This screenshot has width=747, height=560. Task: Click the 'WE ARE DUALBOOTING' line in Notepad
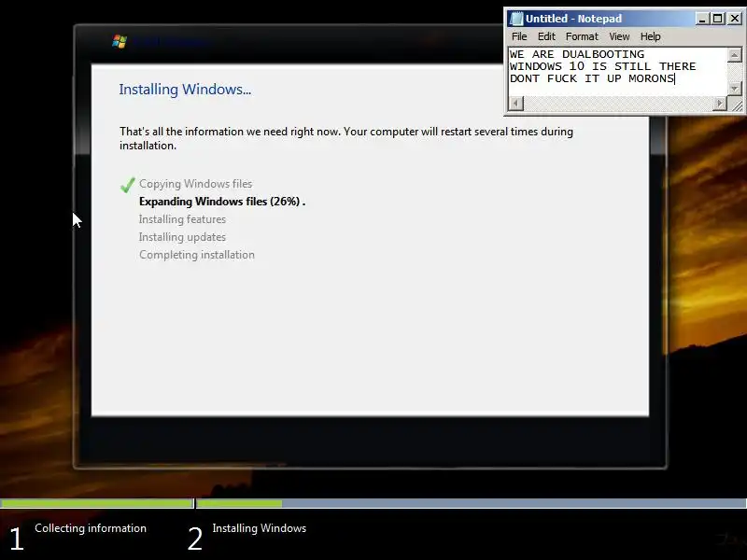coord(576,54)
